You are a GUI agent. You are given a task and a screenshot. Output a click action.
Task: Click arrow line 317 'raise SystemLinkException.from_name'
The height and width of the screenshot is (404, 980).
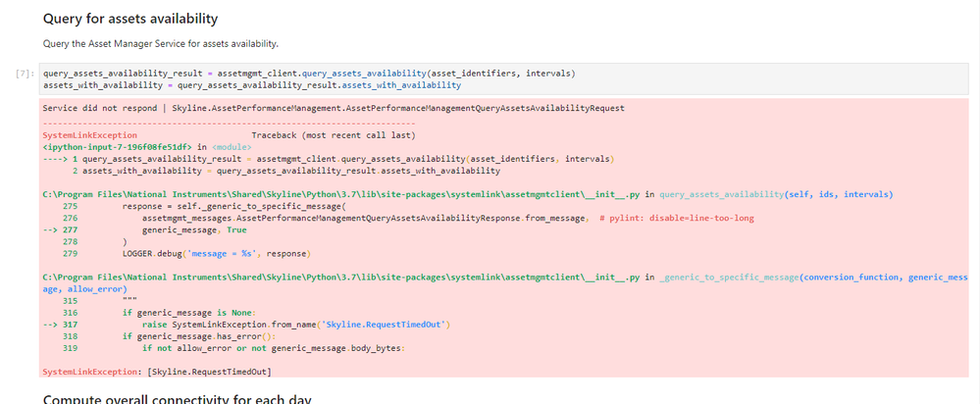tap(246, 325)
